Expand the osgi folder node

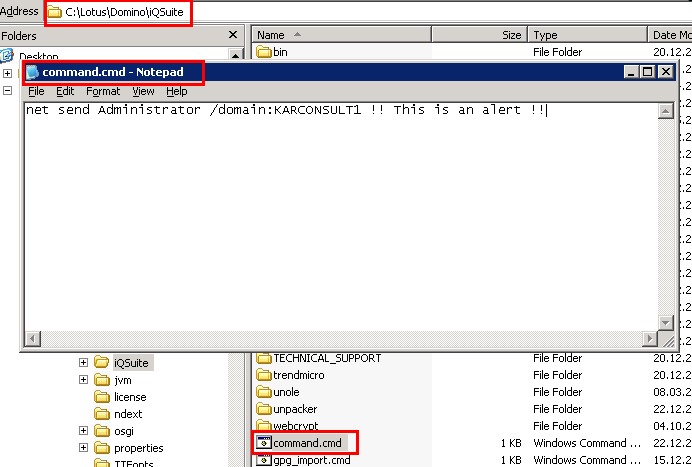[x=84, y=431]
